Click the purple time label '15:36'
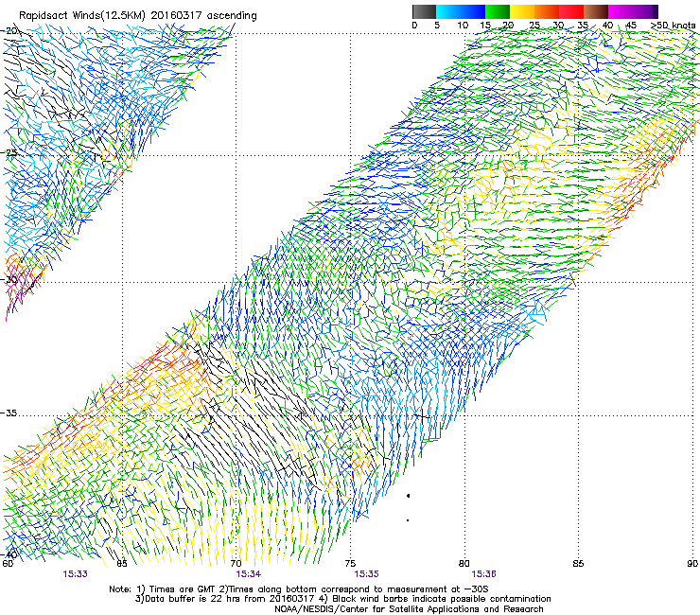Image resolution: width=700 pixels, height=615 pixels. [484, 574]
